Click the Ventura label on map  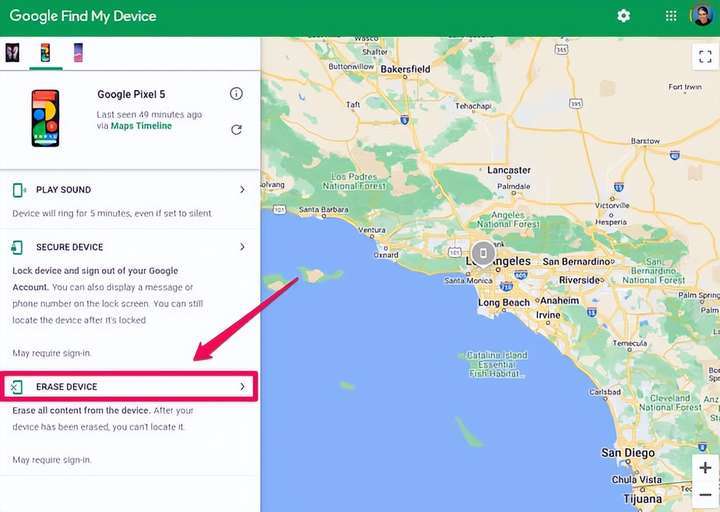(371, 230)
